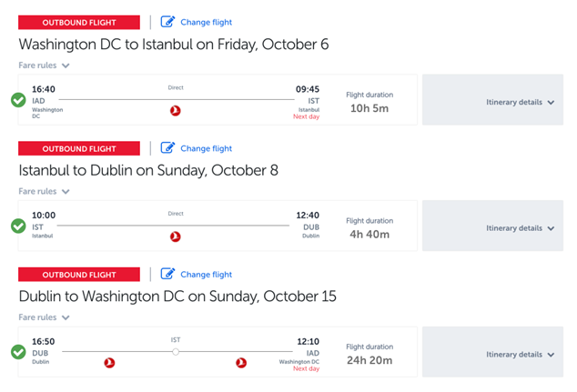Click the edit icon beside the Istanbul–Dublin flight

[168, 148]
